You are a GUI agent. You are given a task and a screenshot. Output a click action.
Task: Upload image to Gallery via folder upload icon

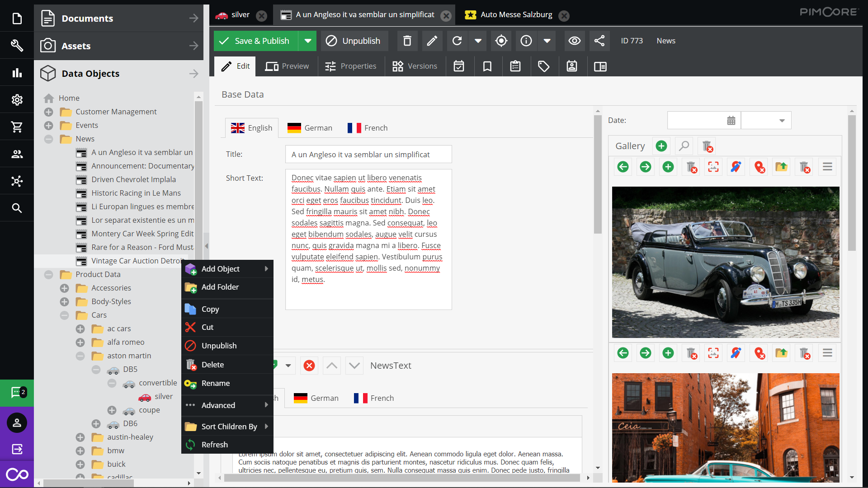782,167
